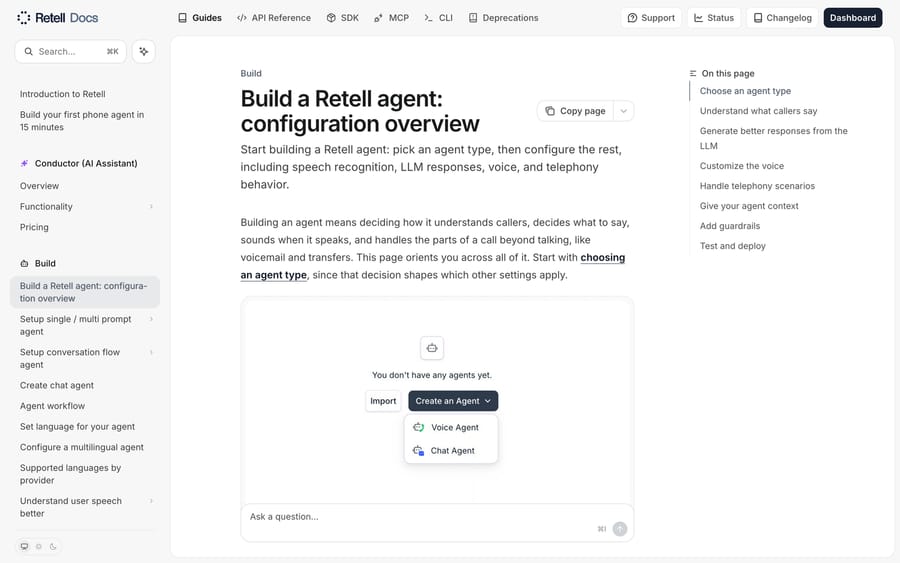Image resolution: width=900 pixels, height=563 pixels.
Task: Open the Pricing sidebar page
Action: (x=34, y=227)
